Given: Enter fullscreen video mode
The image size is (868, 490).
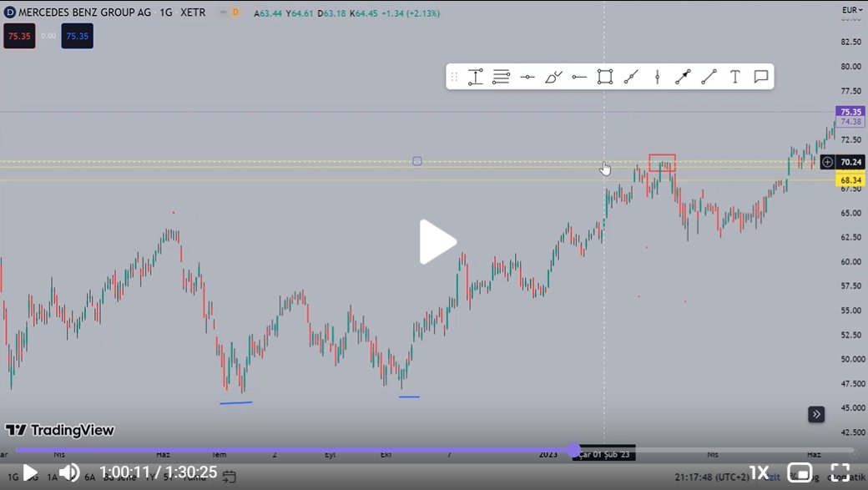Looking at the screenshot, I should [840, 472].
